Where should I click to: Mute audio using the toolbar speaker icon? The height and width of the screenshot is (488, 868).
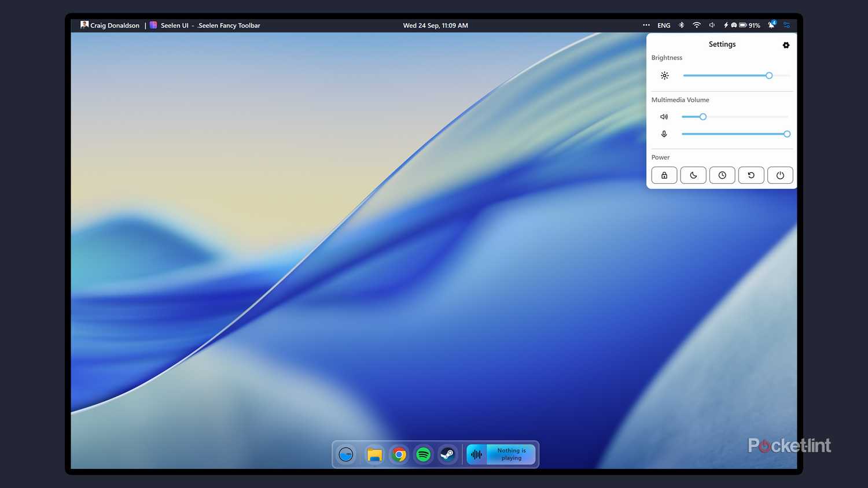coord(712,25)
